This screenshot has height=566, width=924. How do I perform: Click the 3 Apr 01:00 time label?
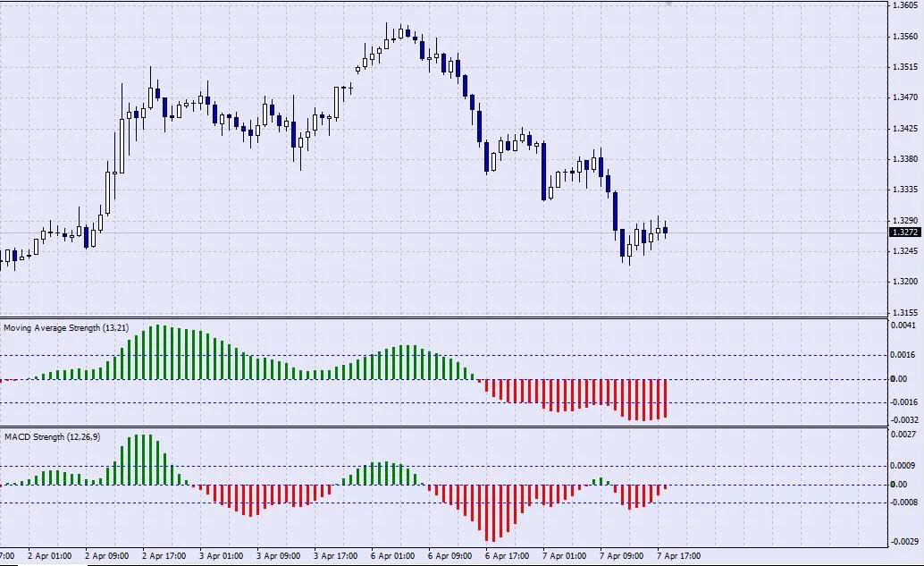pyautogui.click(x=221, y=555)
